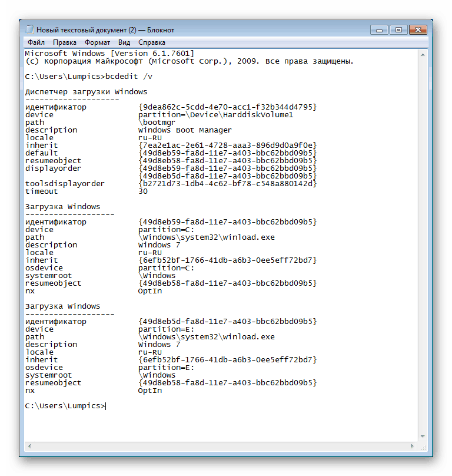452x476 pixels.
Task: Click the window resize grip corner
Action: pos(423,447)
